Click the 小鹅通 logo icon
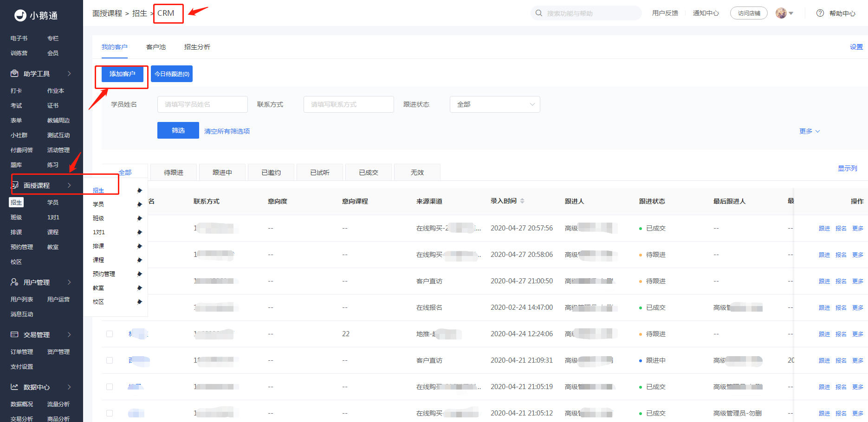 pyautogui.click(x=20, y=16)
